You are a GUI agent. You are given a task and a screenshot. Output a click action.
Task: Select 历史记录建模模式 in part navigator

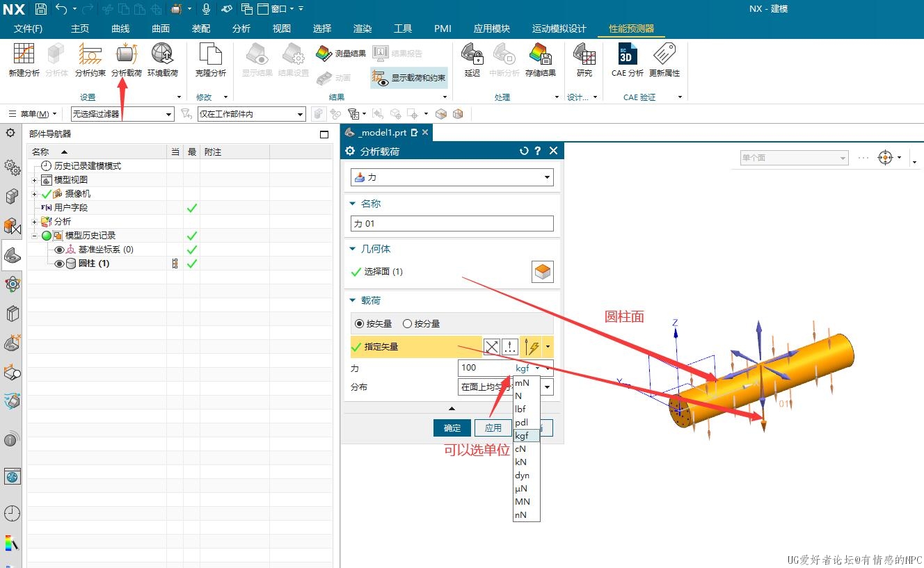88,166
